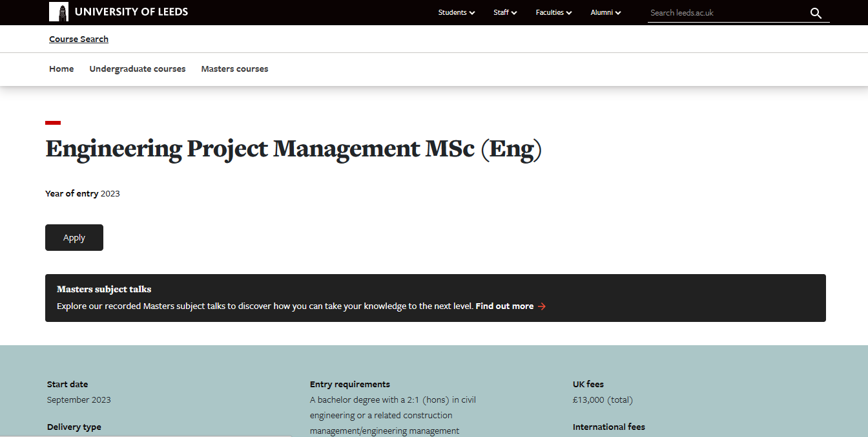
Task: Click the University of Leeds wordmark text
Action: [131, 12]
